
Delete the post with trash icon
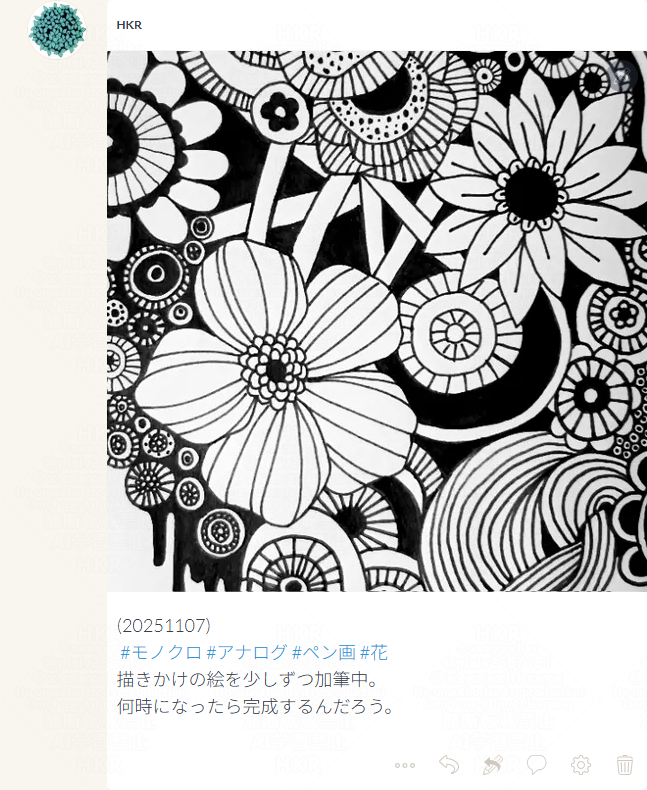pyautogui.click(x=625, y=765)
